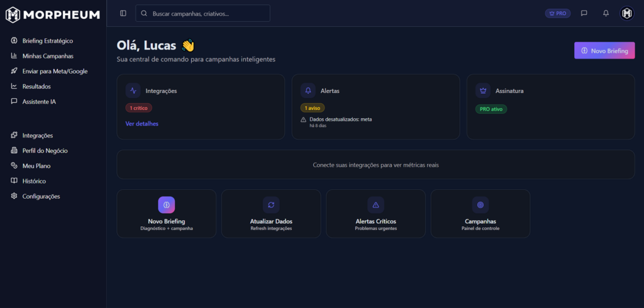Click the Atualizar Dados refresh icon
Screen dimensions: 644x308
tap(271, 205)
